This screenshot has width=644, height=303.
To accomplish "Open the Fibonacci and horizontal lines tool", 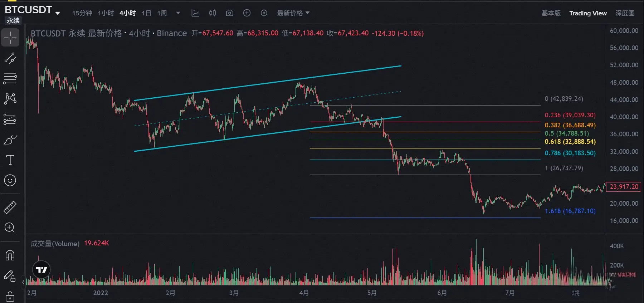I will 10,78.
